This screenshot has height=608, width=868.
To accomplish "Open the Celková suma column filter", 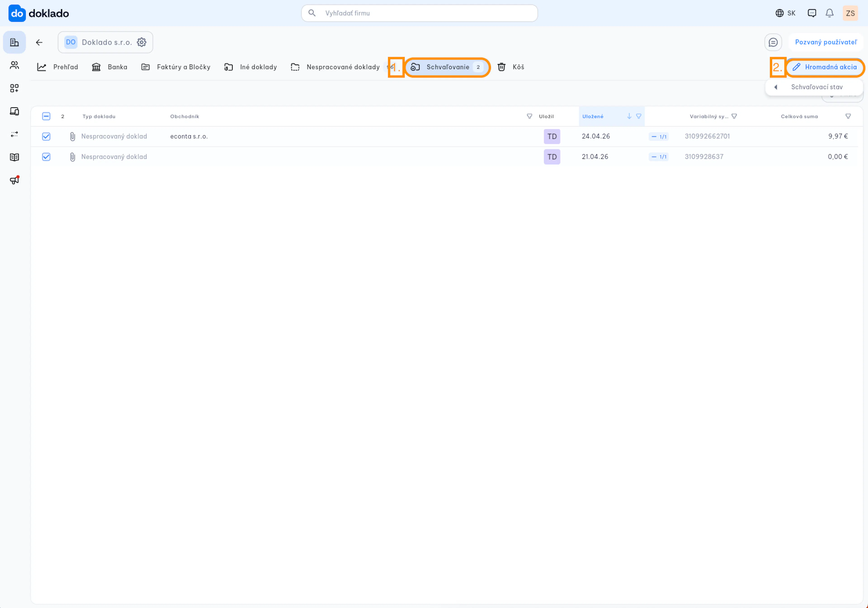I will coord(848,116).
